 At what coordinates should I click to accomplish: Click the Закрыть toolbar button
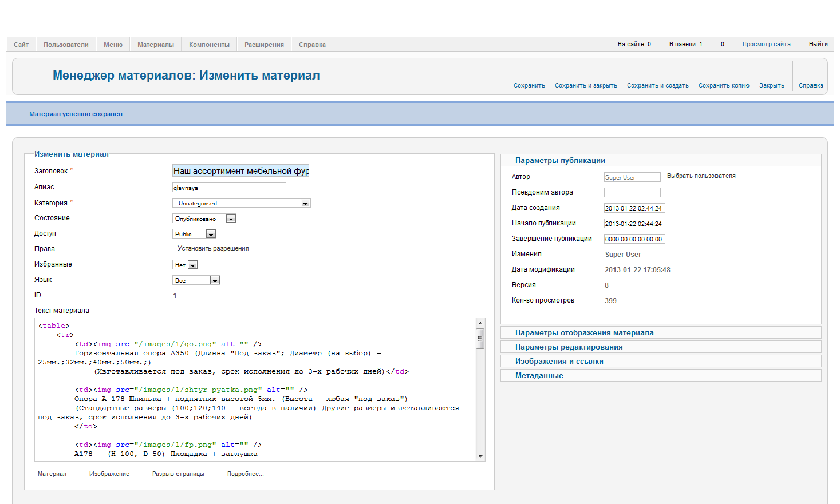pos(771,85)
